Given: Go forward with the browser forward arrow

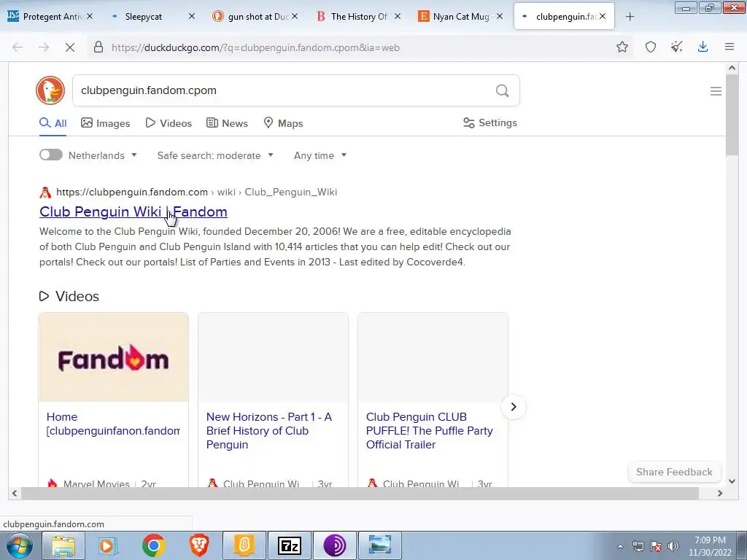Looking at the screenshot, I should pyautogui.click(x=44, y=47).
